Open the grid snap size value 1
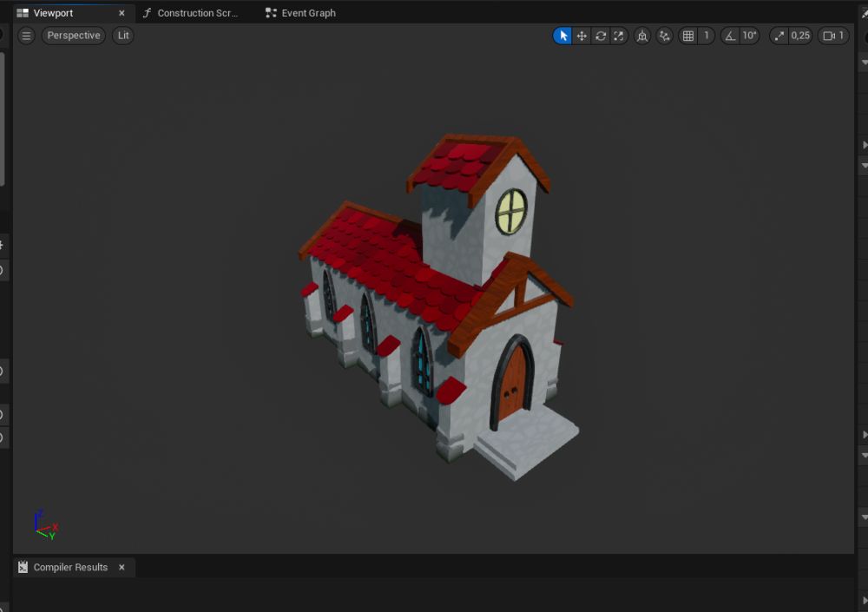Viewport: 868px width, 612px height. 707,36
